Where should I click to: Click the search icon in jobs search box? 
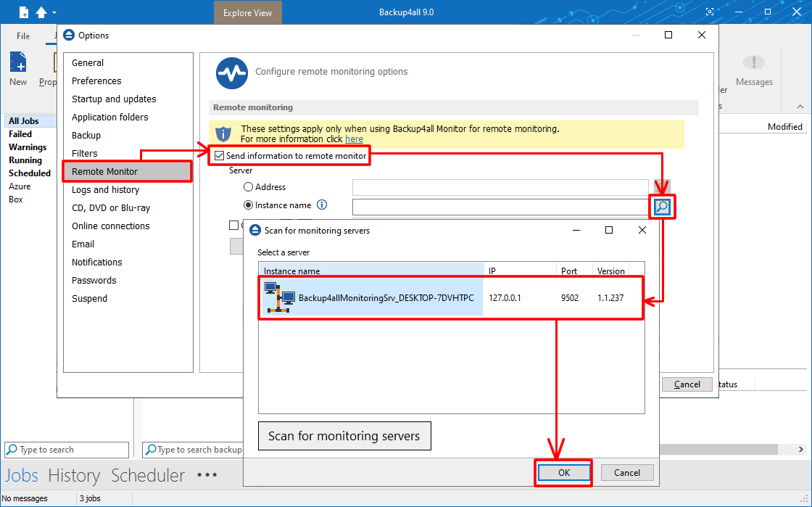tap(12, 450)
